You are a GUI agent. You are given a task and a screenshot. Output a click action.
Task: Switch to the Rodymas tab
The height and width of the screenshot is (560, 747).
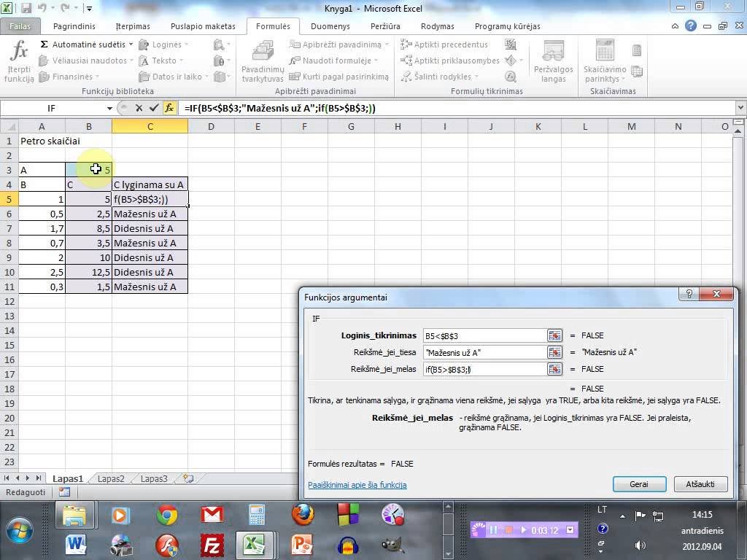tap(438, 26)
